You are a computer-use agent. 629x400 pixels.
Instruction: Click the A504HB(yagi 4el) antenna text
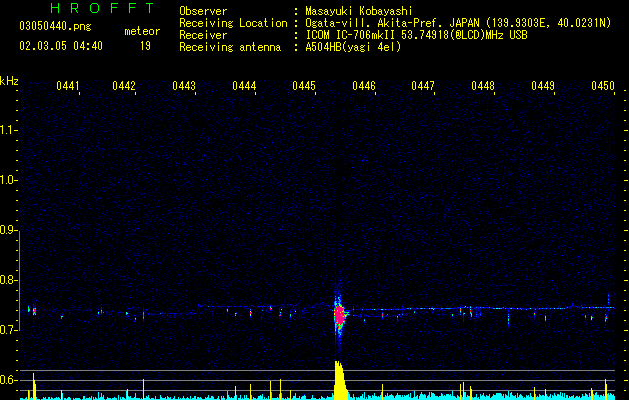[x=353, y=47]
